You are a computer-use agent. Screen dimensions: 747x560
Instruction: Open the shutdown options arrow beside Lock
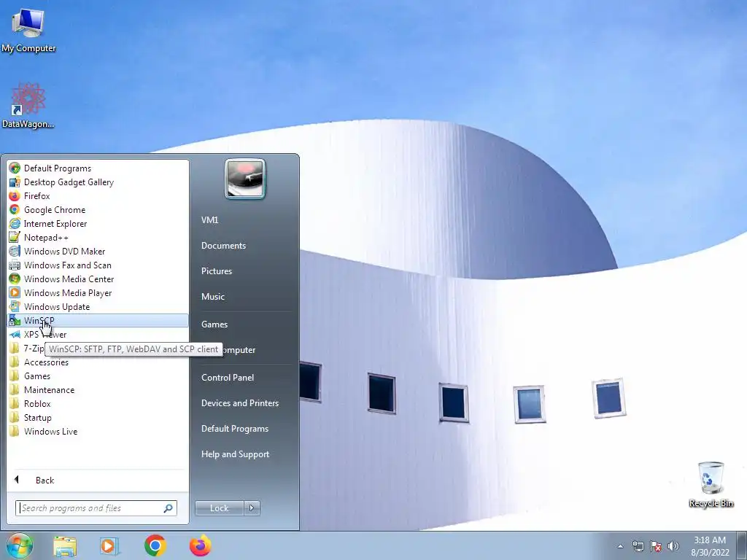point(252,508)
